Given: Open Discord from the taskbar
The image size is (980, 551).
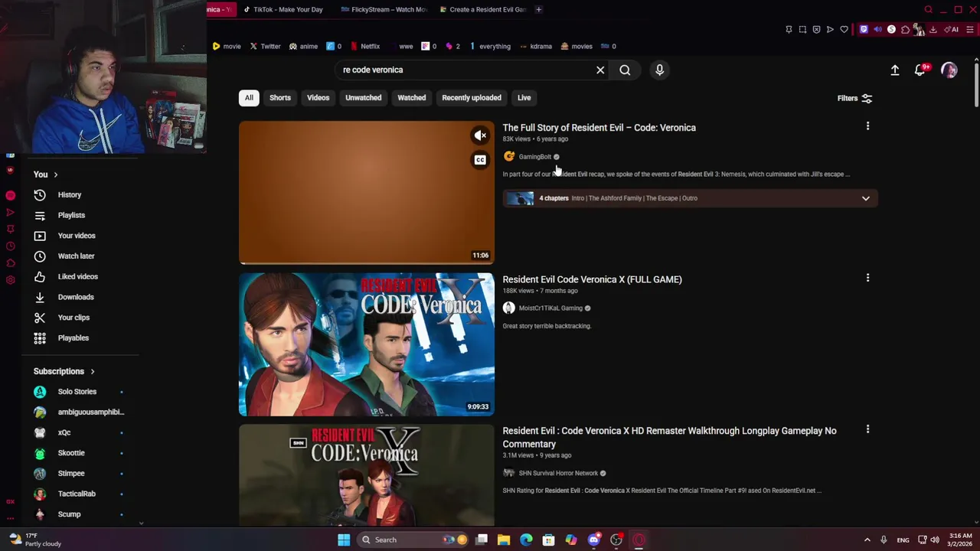Looking at the screenshot, I should click(593, 540).
